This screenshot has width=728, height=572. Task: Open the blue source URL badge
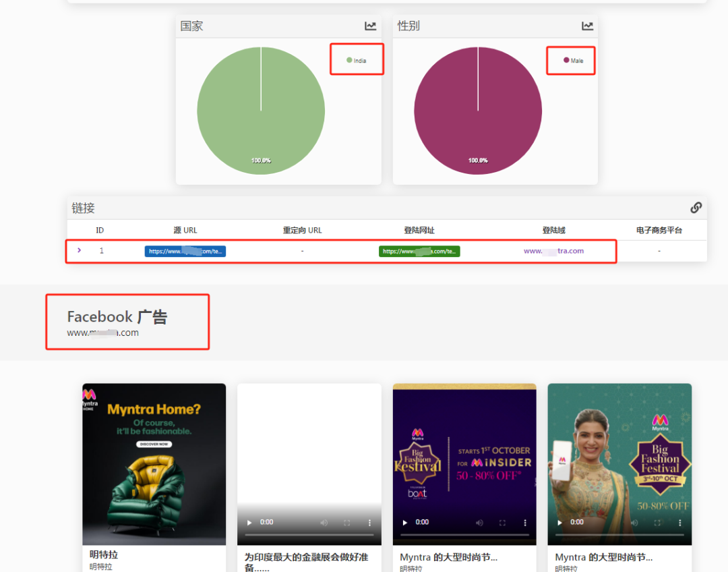point(185,251)
